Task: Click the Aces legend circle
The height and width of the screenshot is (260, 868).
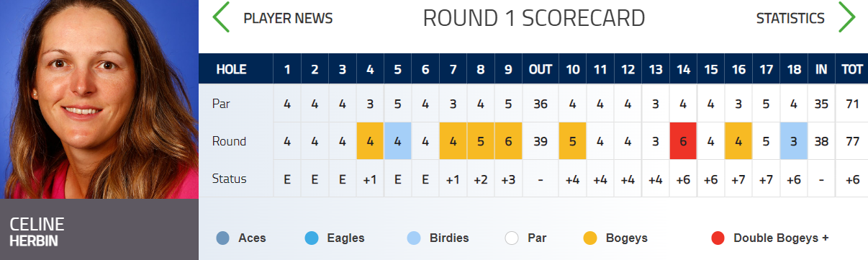Action: [224, 238]
